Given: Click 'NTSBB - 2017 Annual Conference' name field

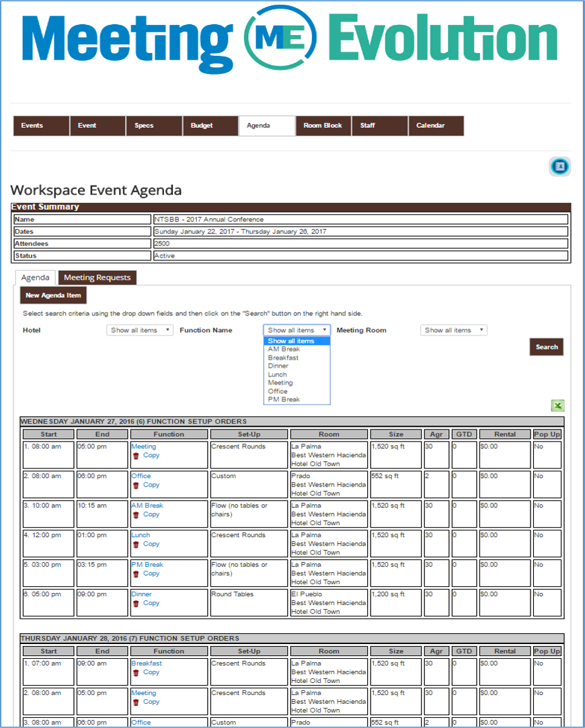Looking at the screenshot, I should (360, 219).
